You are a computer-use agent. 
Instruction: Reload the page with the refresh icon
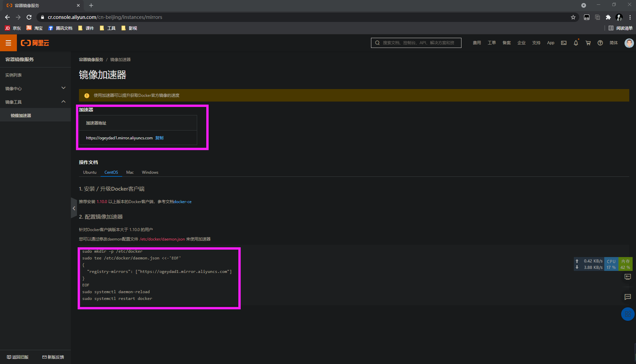[x=29, y=17]
